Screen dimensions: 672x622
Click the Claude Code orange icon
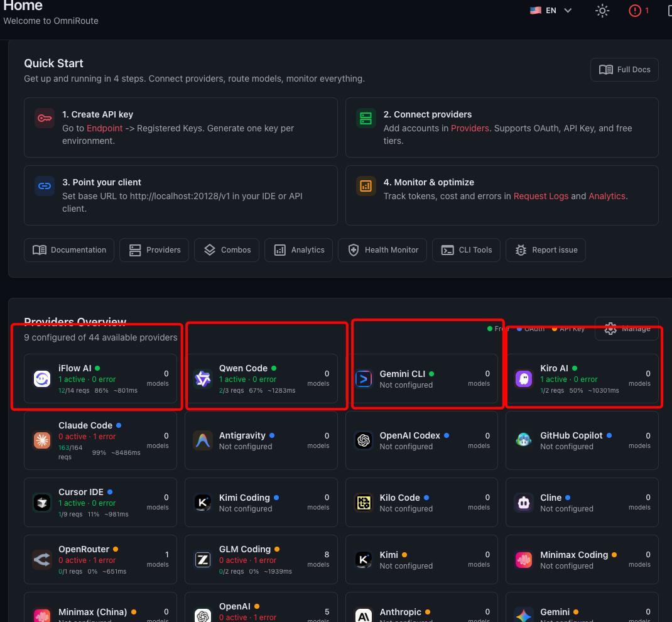pos(42,440)
